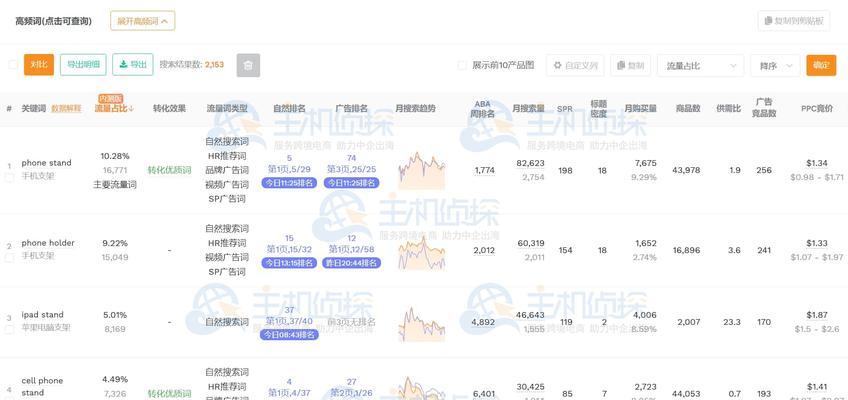Screen dimensions: 848x400
Task: Click the 昨日20:44排名 badge
Action: point(352,263)
